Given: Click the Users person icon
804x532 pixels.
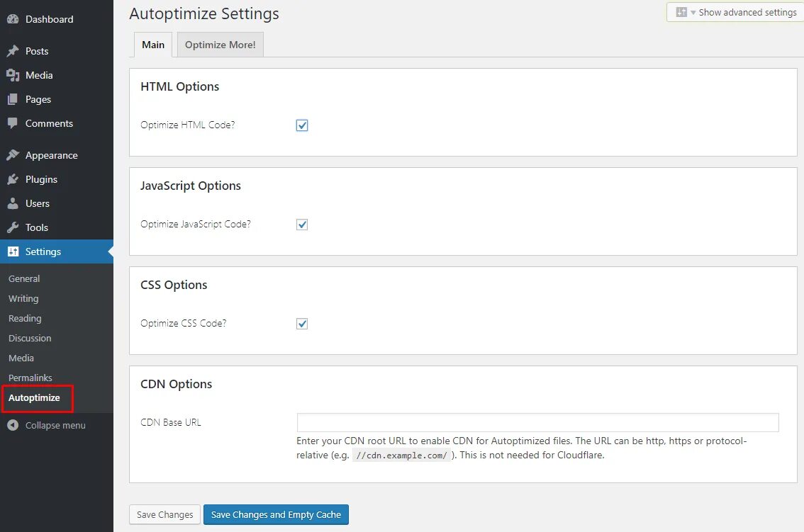Looking at the screenshot, I should pos(13,203).
